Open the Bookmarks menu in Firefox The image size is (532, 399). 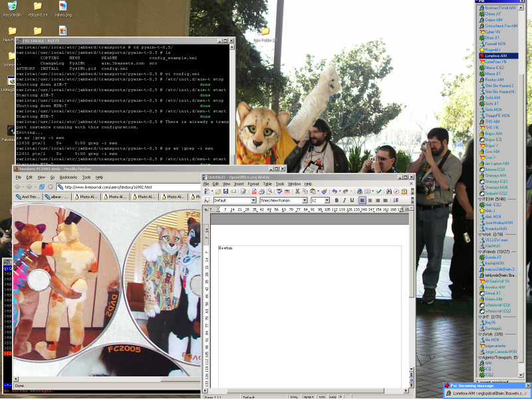point(68,178)
